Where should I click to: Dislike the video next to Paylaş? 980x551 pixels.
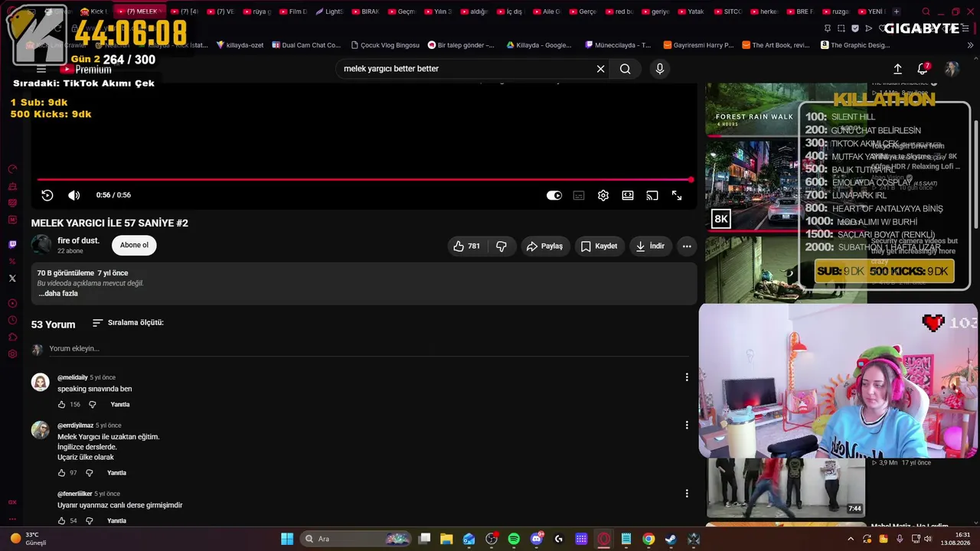coord(501,246)
